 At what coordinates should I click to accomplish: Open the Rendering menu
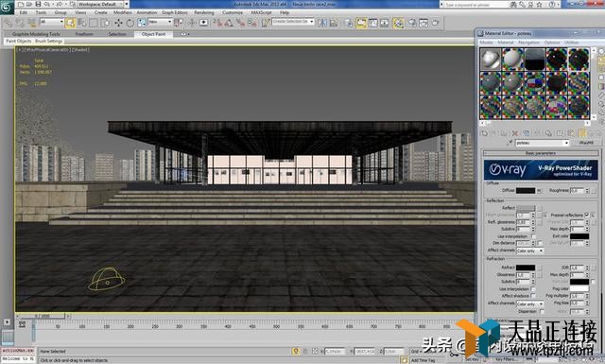204,12
